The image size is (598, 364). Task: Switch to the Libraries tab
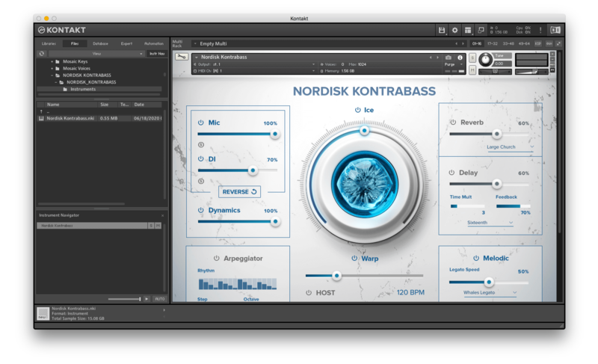[49, 43]
